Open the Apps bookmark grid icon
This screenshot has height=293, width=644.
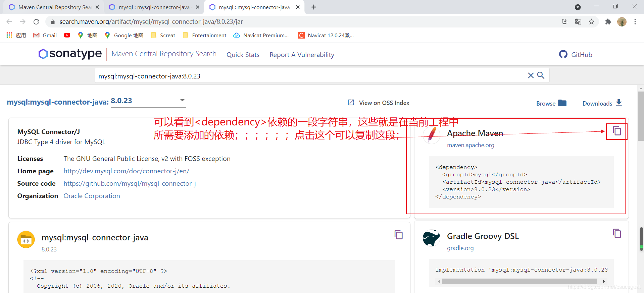pos(9,35)
